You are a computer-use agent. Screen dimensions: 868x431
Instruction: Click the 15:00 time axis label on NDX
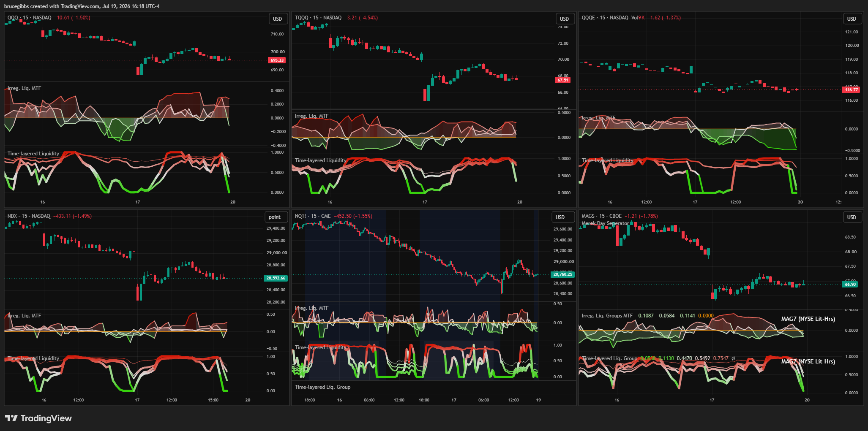pos(213,400)
